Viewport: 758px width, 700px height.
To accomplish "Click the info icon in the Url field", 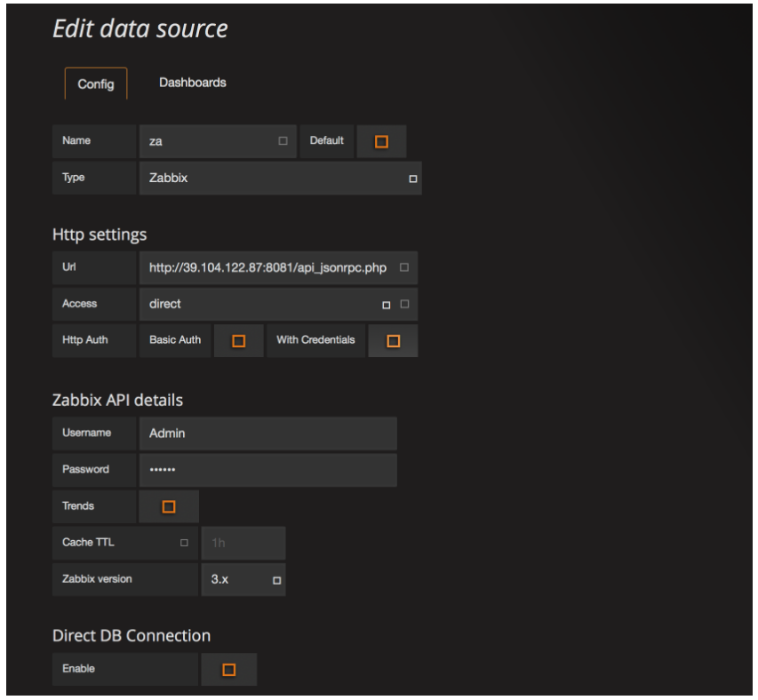I will [x=404, y=267].
